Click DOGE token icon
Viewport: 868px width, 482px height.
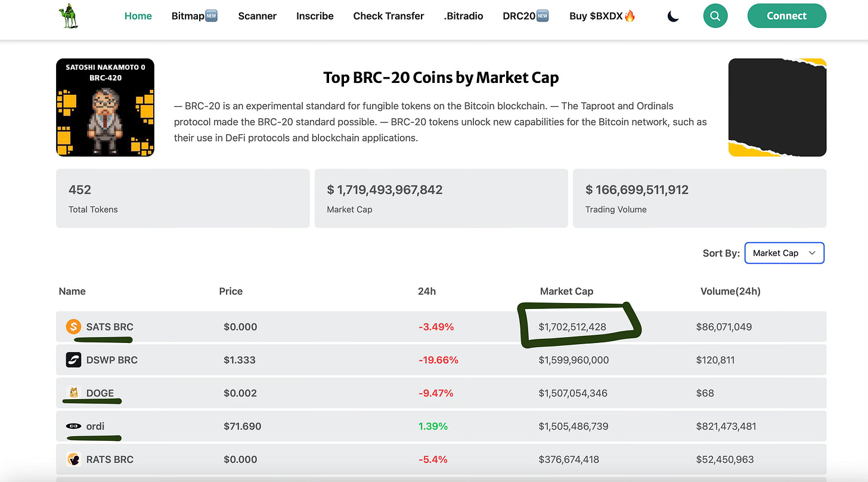[73, 393]
